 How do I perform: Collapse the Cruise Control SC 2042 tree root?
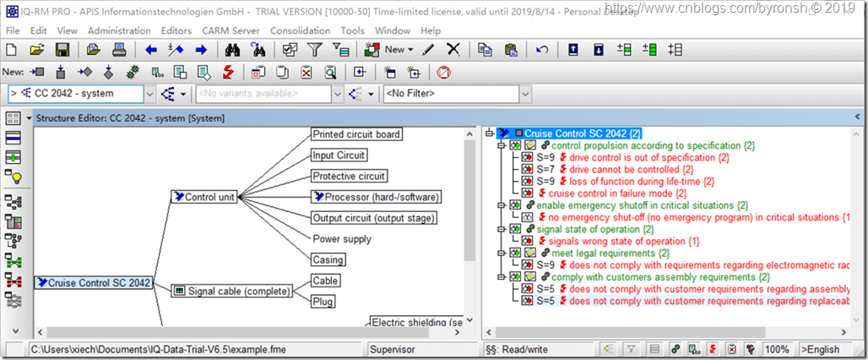point(489,134)
